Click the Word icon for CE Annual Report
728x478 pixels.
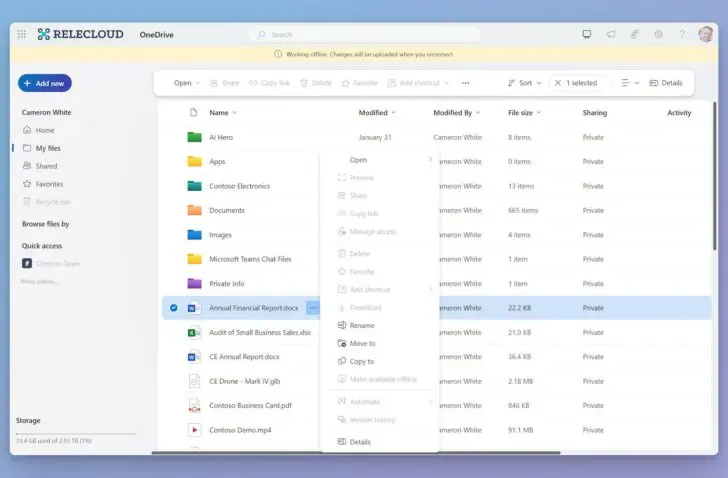tap(194, 356)
